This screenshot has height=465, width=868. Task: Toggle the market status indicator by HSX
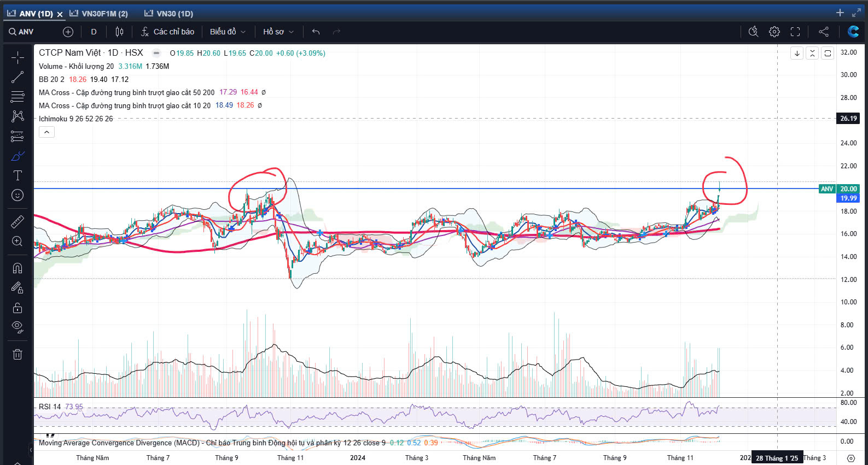tap(156, 53)
